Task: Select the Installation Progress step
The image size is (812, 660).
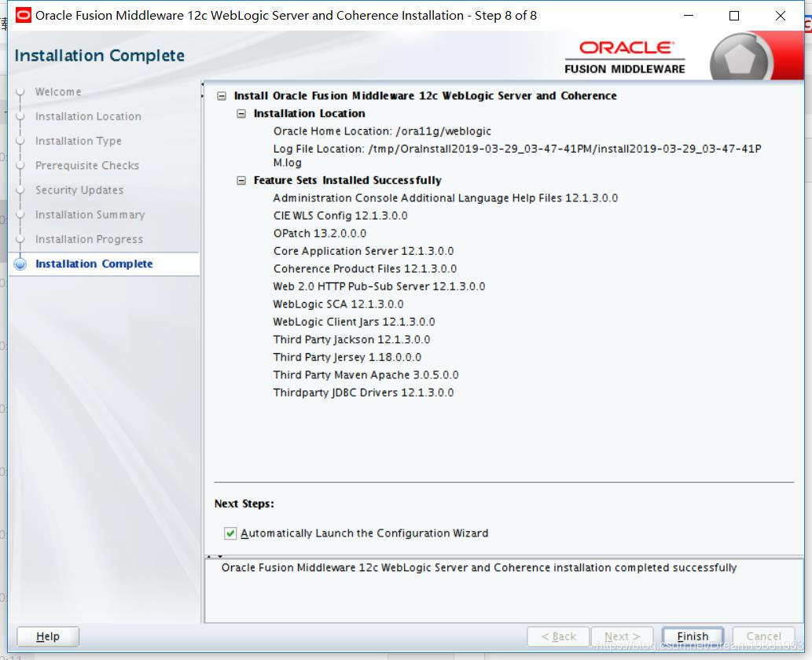Action: [89, 239]
